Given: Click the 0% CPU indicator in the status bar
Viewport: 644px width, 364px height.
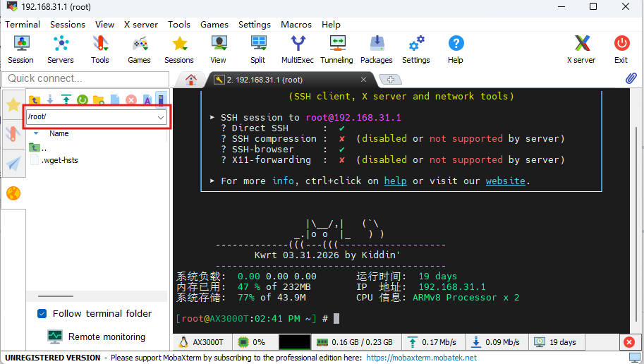Looking at the screenshot, I should [253, 342].
